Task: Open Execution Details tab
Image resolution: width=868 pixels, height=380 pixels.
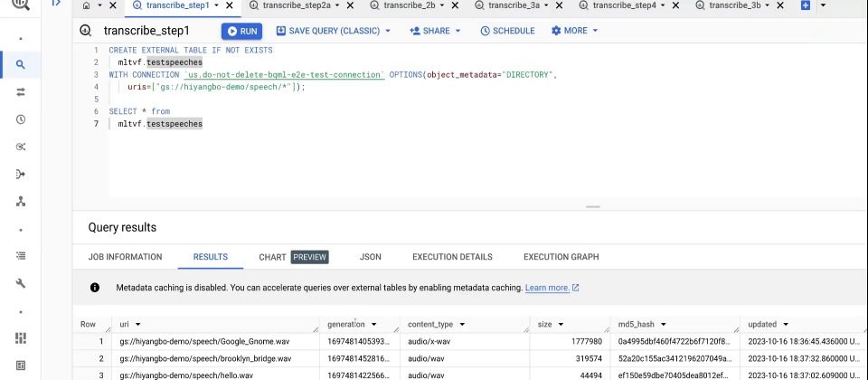Action: 452,257
